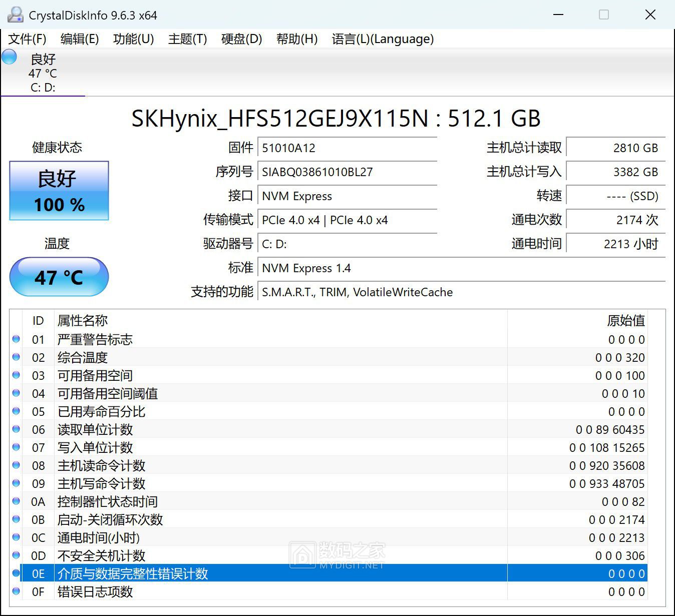Select the C: D: disk status orb
This screenshot has width=675, height=616.
(x=9, y=57)
